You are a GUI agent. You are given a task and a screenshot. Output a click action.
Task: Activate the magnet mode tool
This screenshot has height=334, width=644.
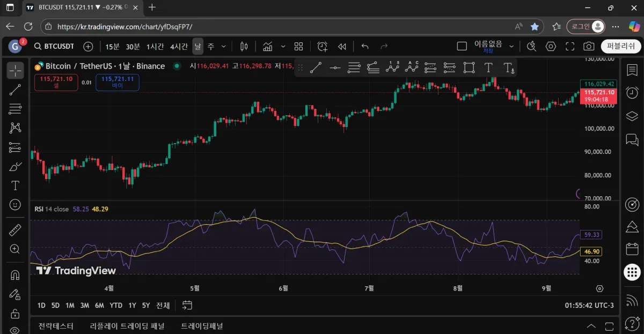pyautogui.click(x=15, y=276)
